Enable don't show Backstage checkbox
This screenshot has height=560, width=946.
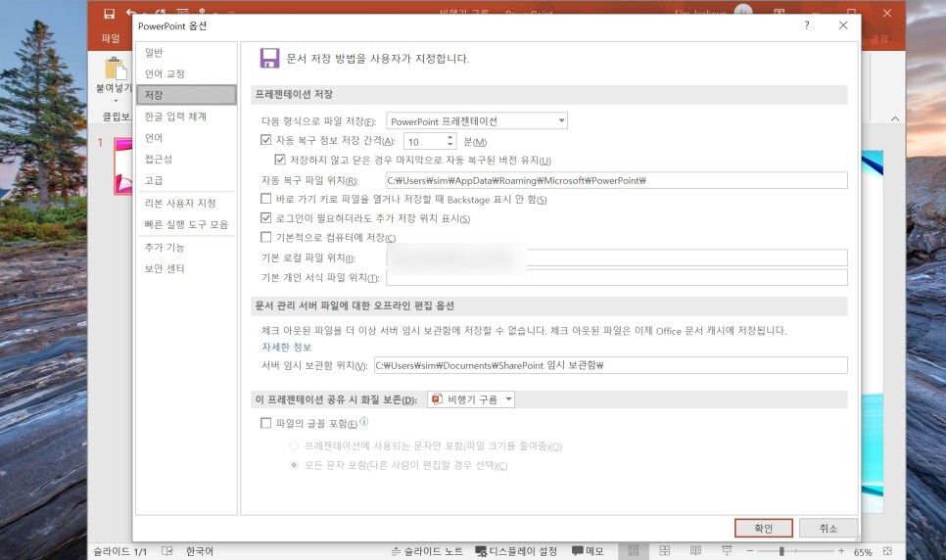[x=265, y=199]
